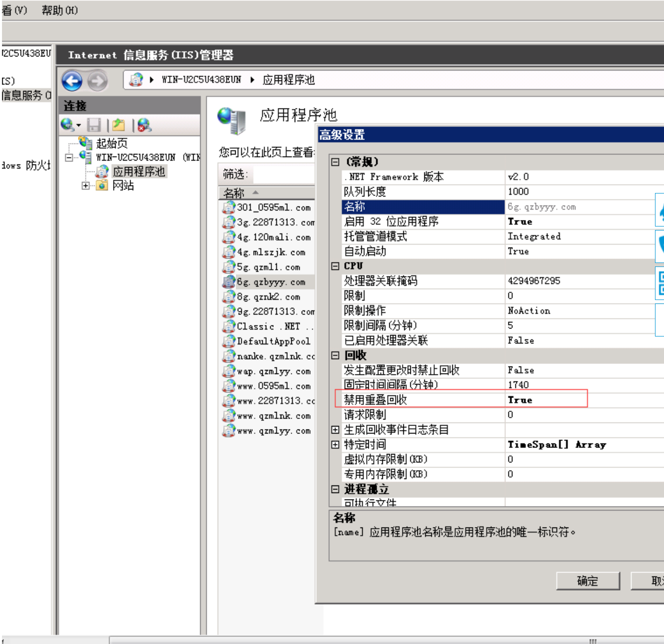The image size is (664, 644).
Task: Expand the 网站 tree node
Action: 86,185
